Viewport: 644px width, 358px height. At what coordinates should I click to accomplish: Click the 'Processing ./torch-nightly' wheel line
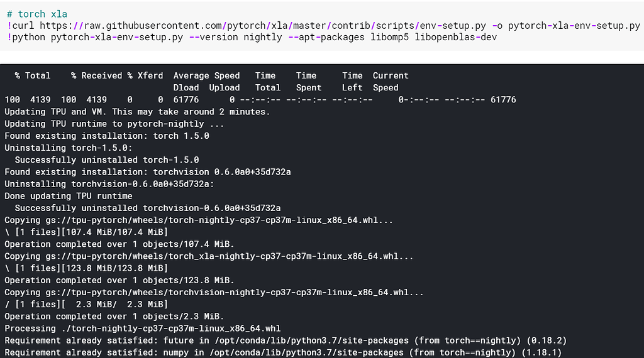[142, 328]
